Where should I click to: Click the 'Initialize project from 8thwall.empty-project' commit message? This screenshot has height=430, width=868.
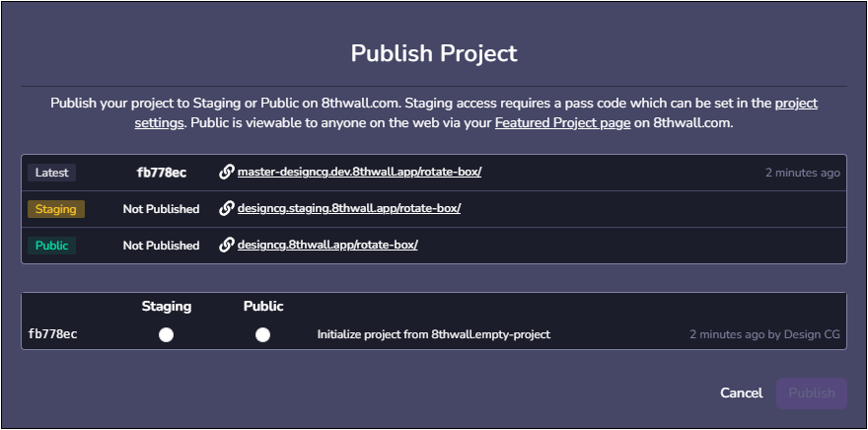[434, 334]
